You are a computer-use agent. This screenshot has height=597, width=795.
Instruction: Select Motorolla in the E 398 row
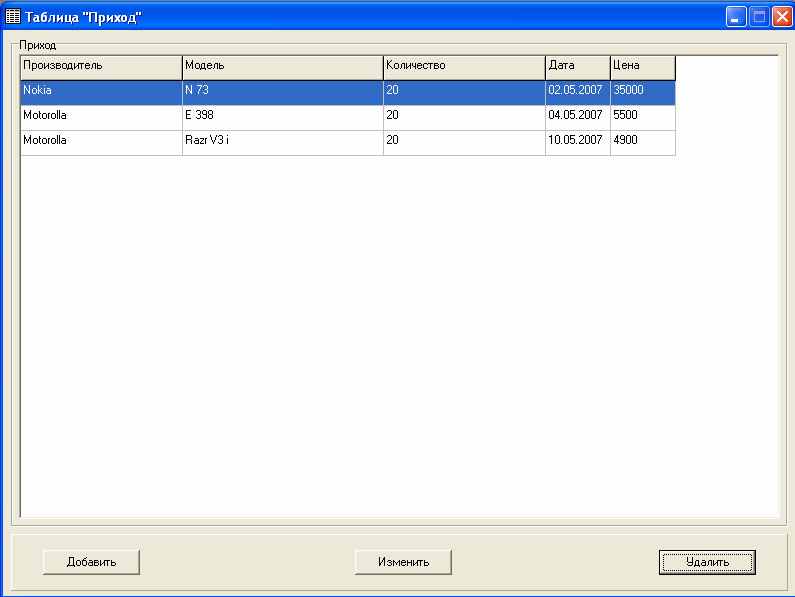(x=101, y=118)
